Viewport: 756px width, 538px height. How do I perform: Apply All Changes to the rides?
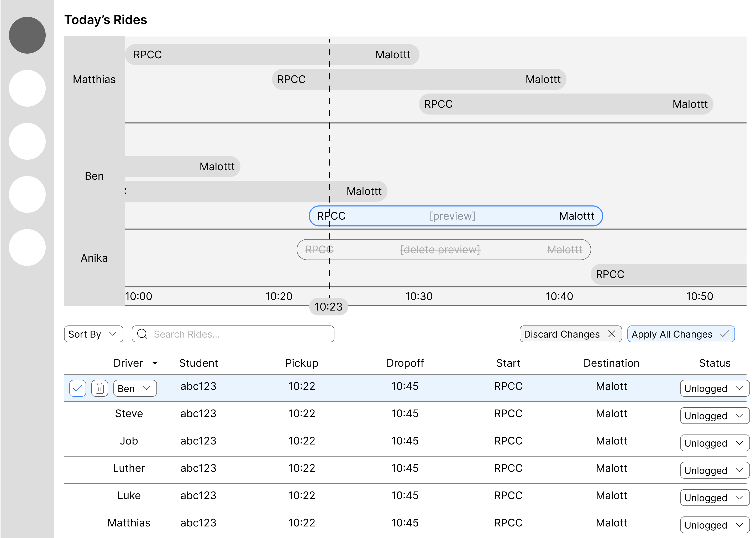[x=681, y=334]
